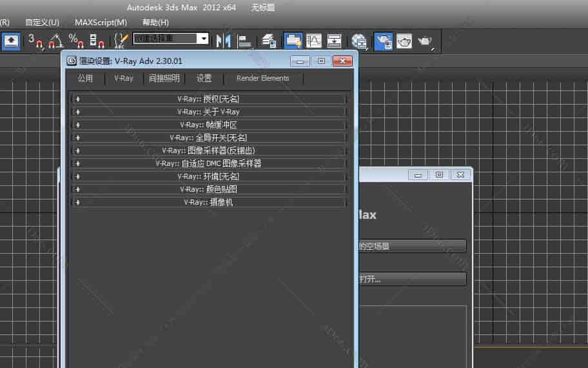Image resolution: width=588 pixels, height=368 pixels.
Task: Toggle the Percent Snap tool
Action: point(77,41)
